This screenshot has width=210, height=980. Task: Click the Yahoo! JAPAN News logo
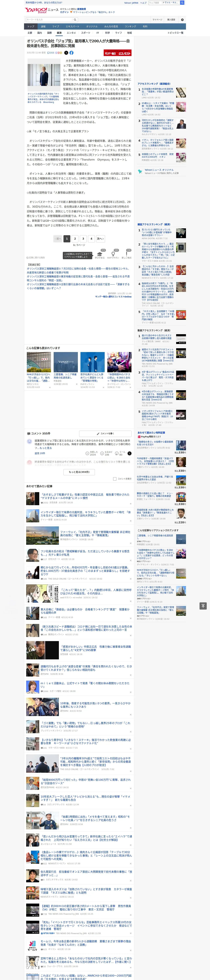click(x=42, y=10)
